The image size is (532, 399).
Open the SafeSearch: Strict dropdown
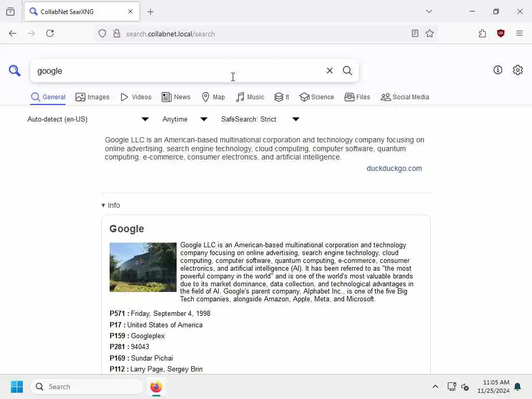point(260,119)
